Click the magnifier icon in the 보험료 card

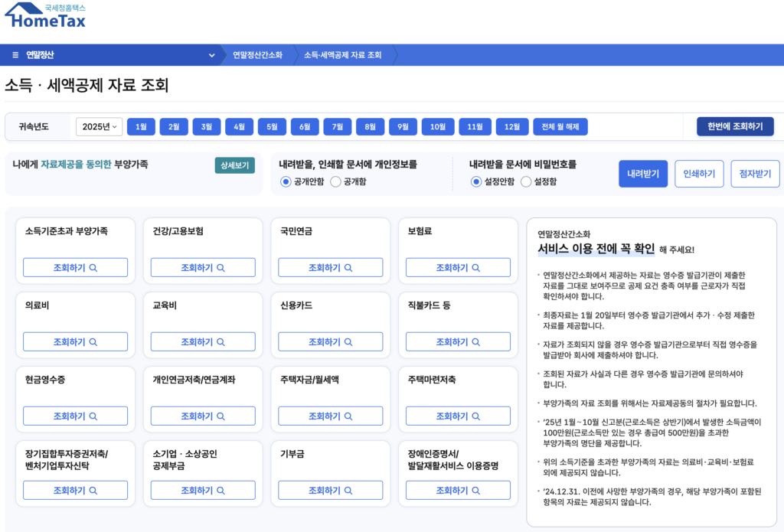[x=476, y=268]
